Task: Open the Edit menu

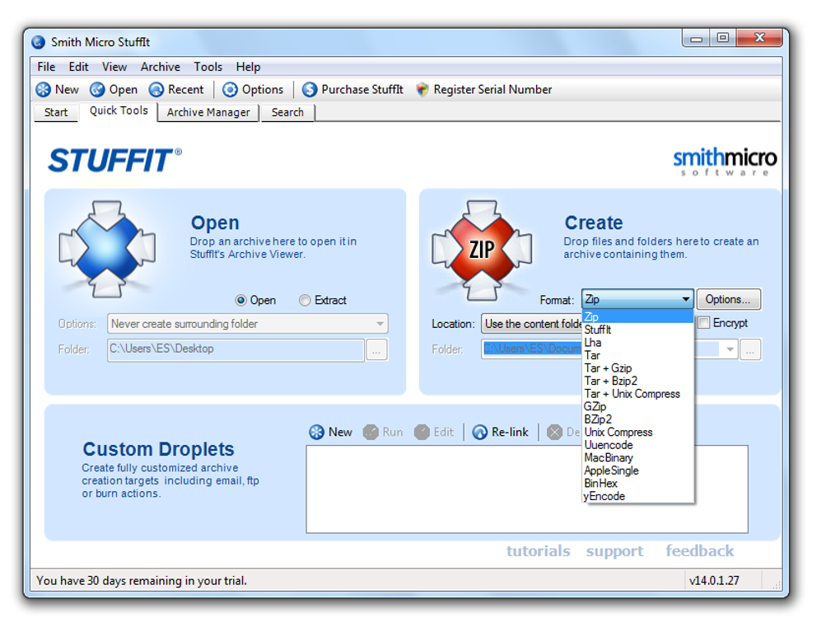Action: tap(78, 67)
